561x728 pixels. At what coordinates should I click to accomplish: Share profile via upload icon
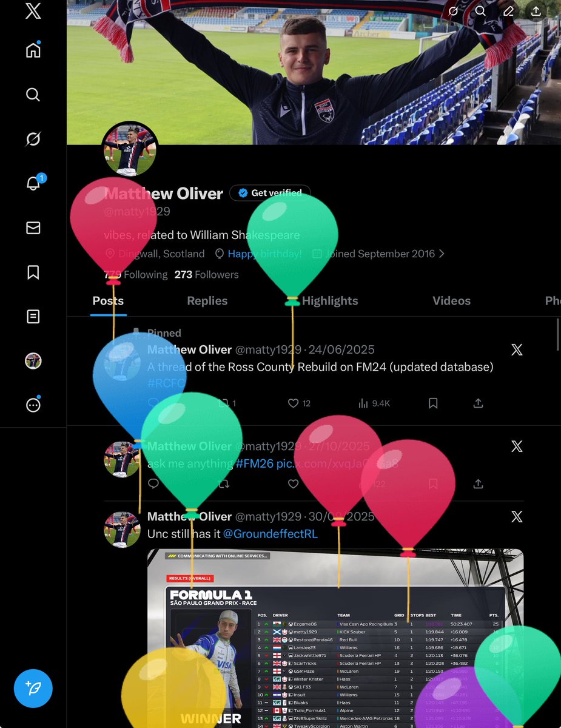[536, 11]
